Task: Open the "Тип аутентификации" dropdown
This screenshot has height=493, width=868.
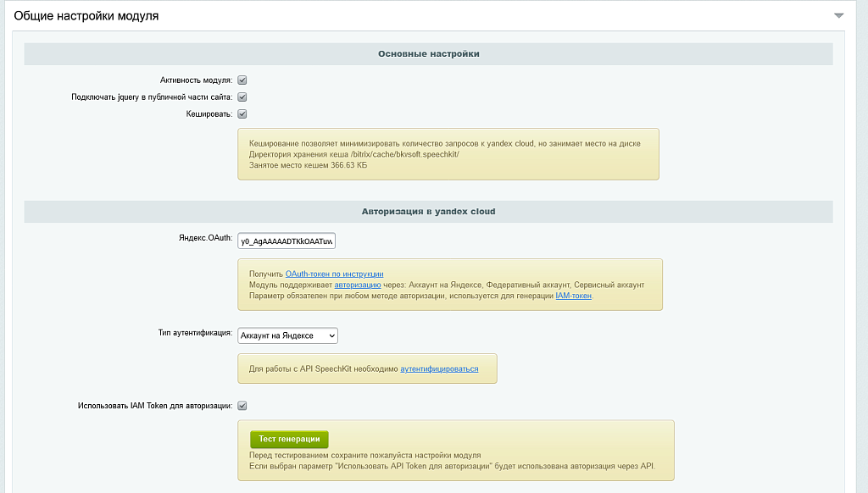Action: (x=288, y=335)
